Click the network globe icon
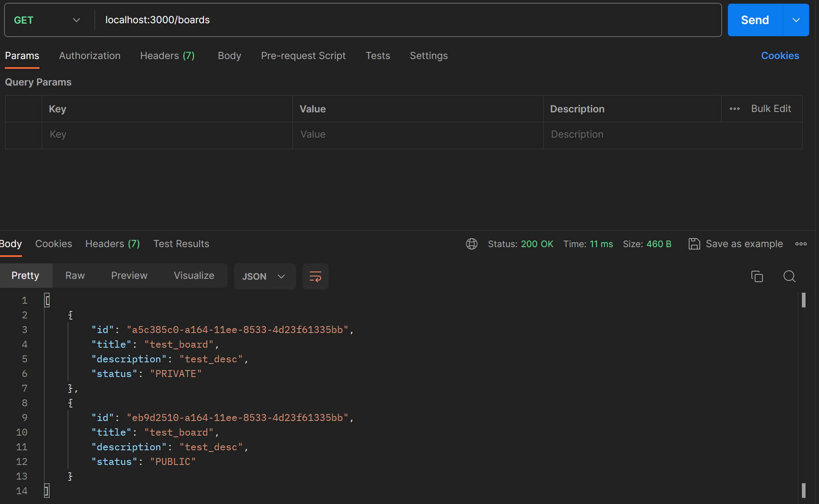The height and width of the screenshot is (504, 819). 471,244
